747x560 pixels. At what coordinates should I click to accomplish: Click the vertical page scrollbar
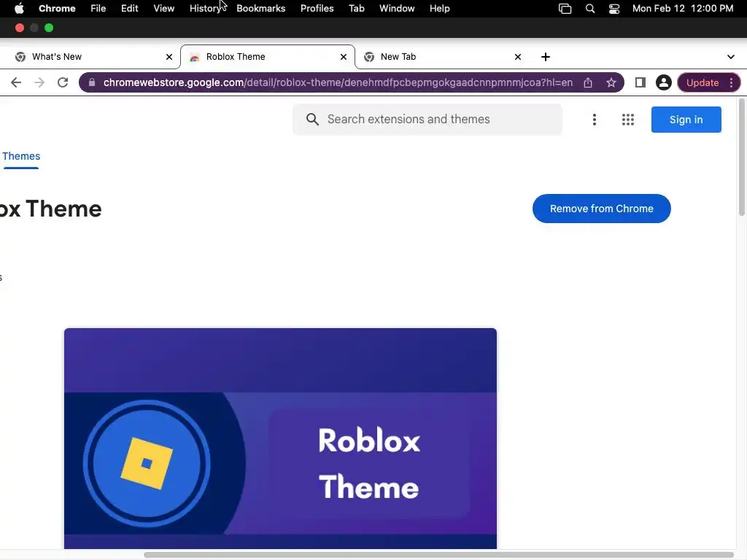742,157
